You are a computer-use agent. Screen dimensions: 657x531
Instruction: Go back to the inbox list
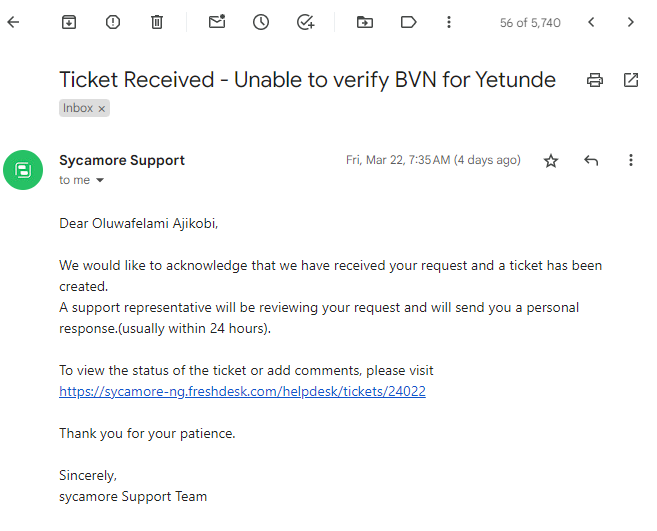click(x=13, y=22)
